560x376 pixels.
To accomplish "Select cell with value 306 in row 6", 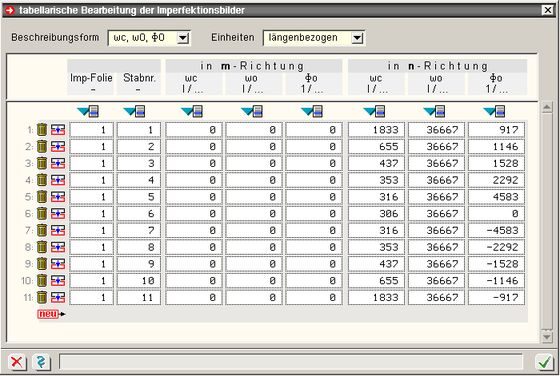I will [x=376, y=214].
